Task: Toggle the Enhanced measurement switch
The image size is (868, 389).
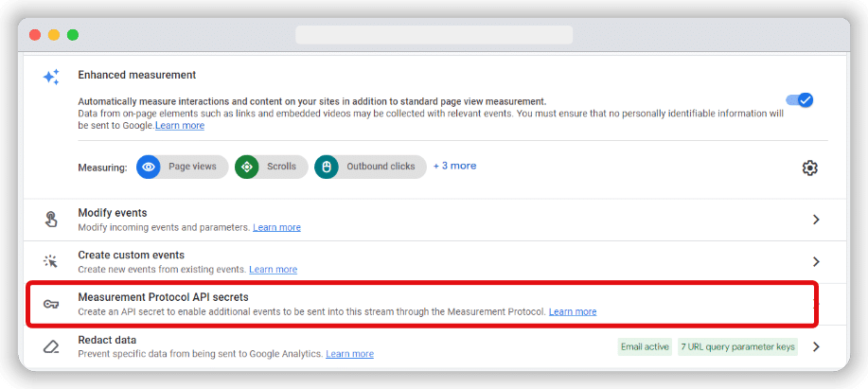Action: point(799,100)
